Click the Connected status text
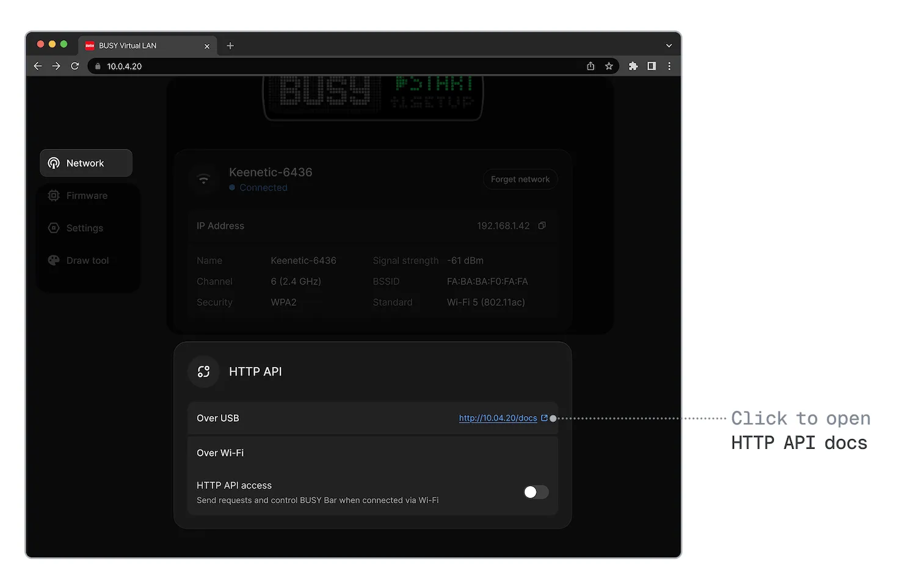The image size is (916, 588). tap(263, 187)
